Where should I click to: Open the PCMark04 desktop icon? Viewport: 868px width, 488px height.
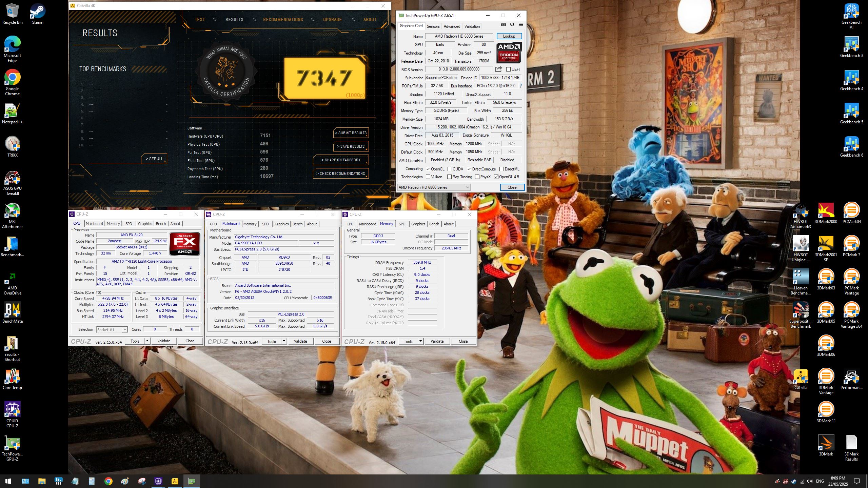pos(851,213)
